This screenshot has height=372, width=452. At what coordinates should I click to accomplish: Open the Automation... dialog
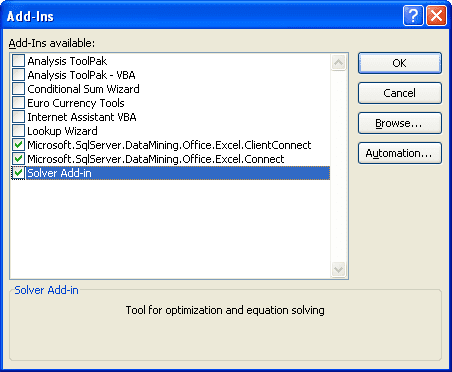tap(400, 153)
